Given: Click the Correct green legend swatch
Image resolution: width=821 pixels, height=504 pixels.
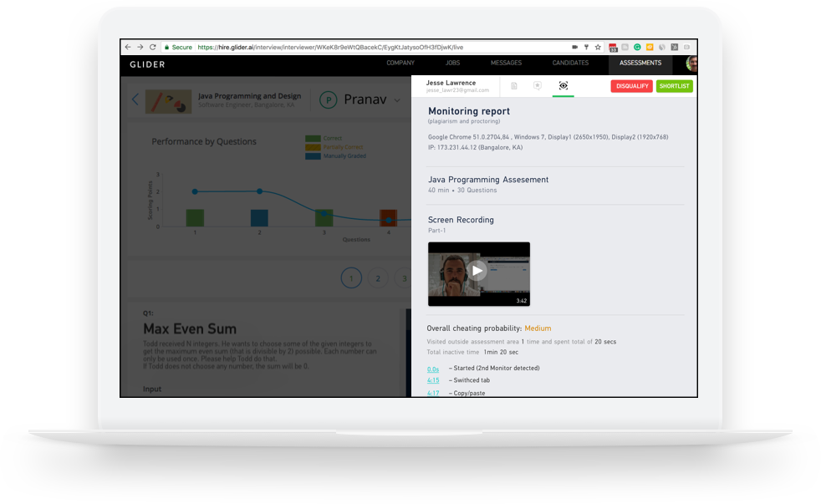Looking at the screenshot, I should (313, 139).
